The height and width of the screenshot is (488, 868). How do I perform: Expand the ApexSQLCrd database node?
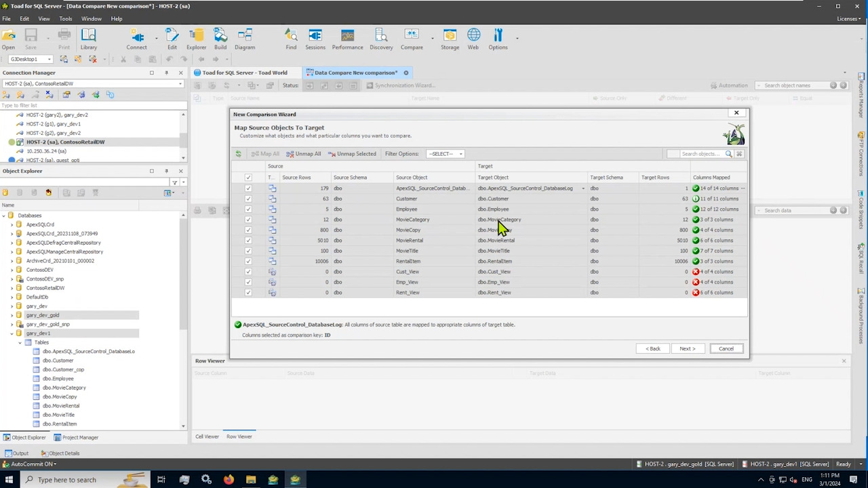[x=12, y=224]
